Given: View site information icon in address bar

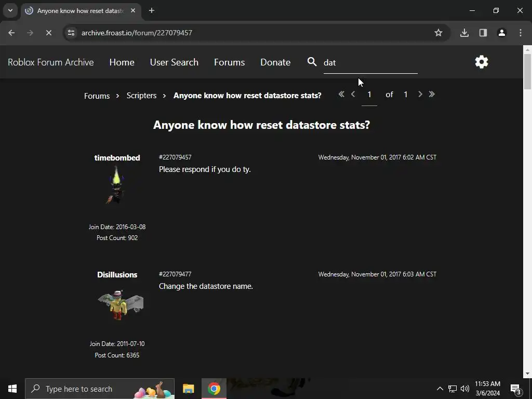Looking at the screenshot, I should coord(71,33).
